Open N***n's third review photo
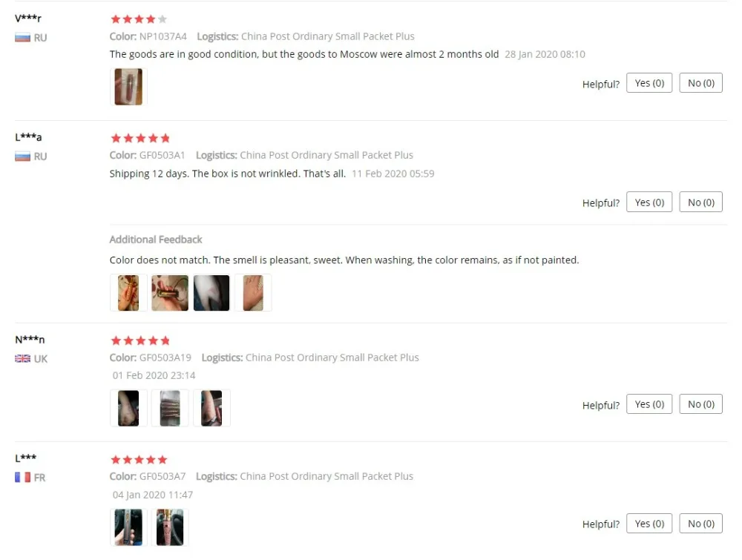 211,408
